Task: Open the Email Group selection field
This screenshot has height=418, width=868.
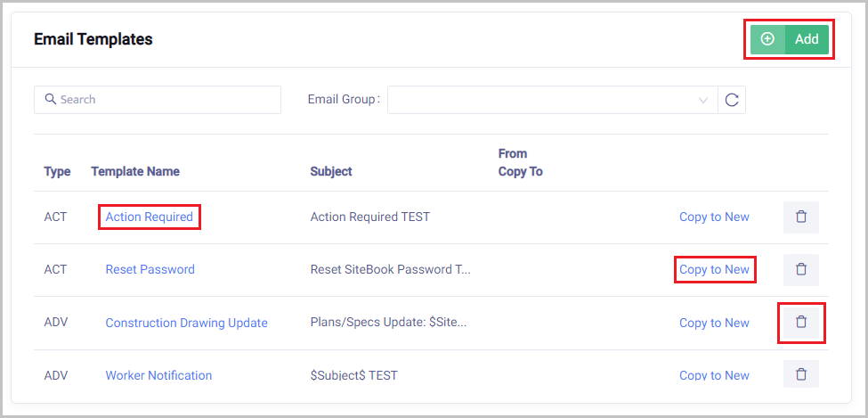Action: (543, 100)
